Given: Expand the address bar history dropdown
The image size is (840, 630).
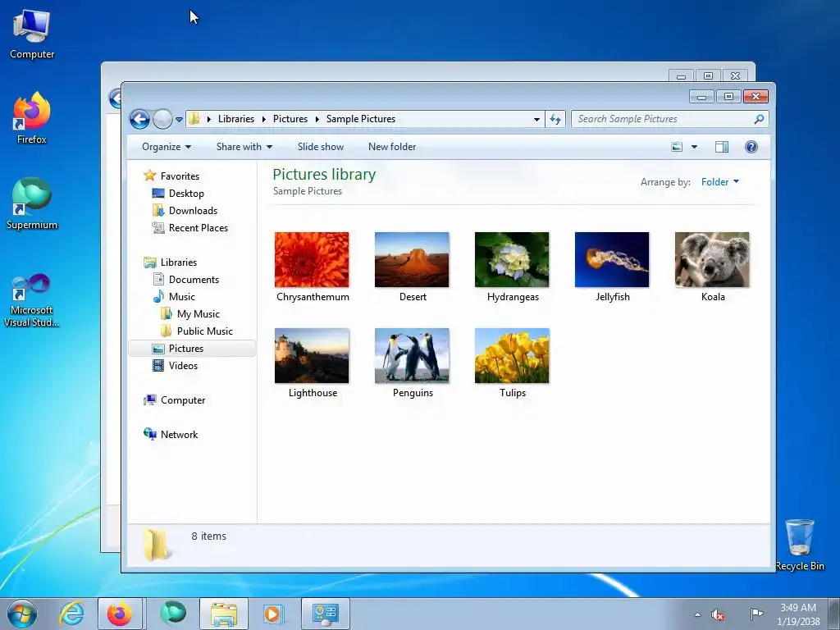Looking at the screenshot, I should coord(536,120).
